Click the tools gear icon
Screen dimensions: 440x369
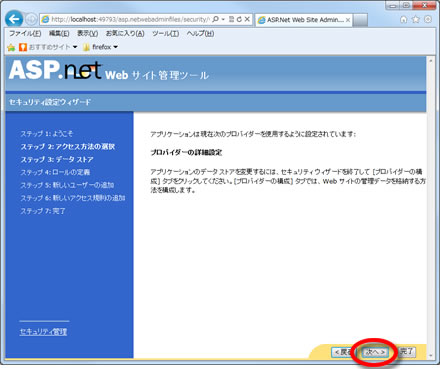(428, 20)
